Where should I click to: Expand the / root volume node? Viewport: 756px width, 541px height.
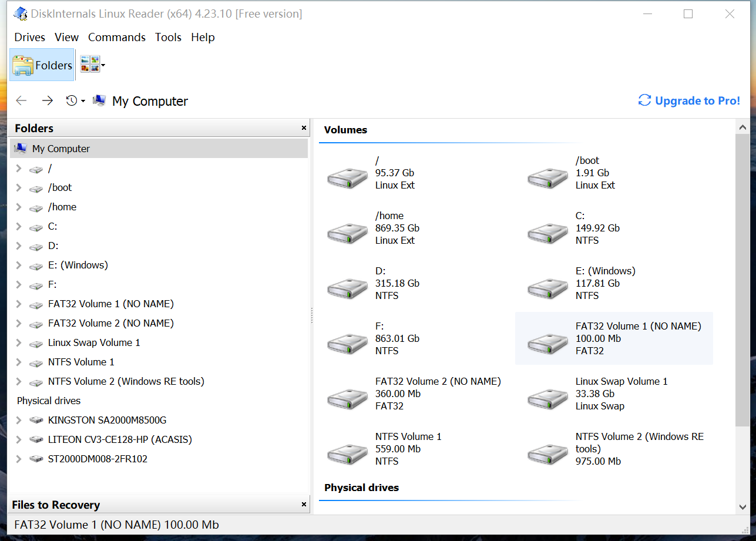point(19,169)
